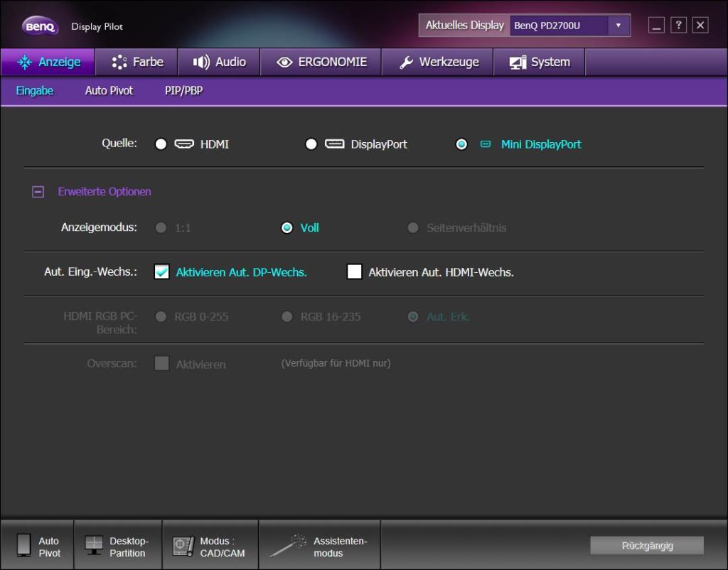Choose 1:1 display mode radio button
The image size is (728, 570).
pos(161,228)
